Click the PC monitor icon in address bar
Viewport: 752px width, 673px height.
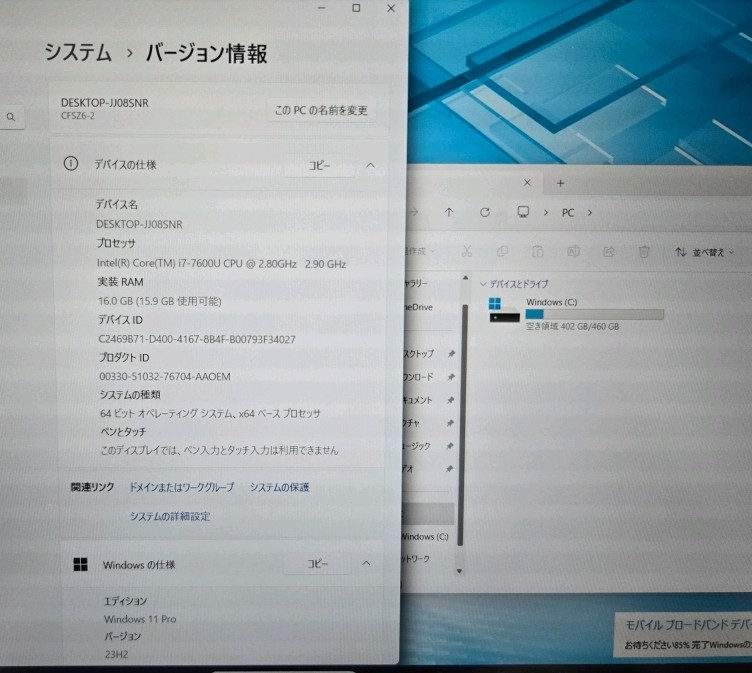pyautogui.click(x=523, y=212)
